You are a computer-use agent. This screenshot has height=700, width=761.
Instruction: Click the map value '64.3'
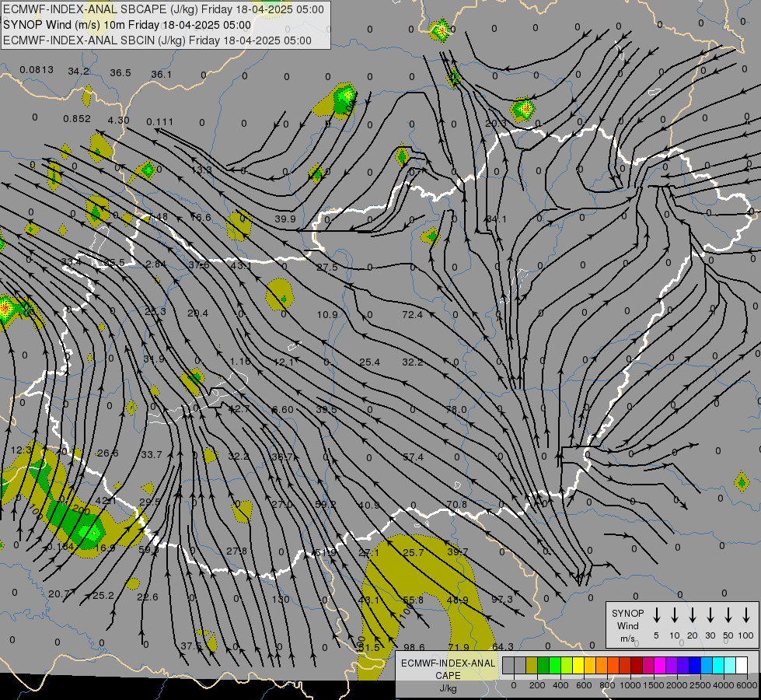(503, 646)
